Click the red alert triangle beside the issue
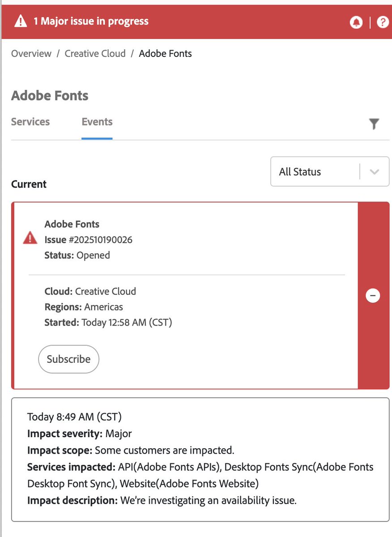The image size is (392, 537). pos(30,238)
